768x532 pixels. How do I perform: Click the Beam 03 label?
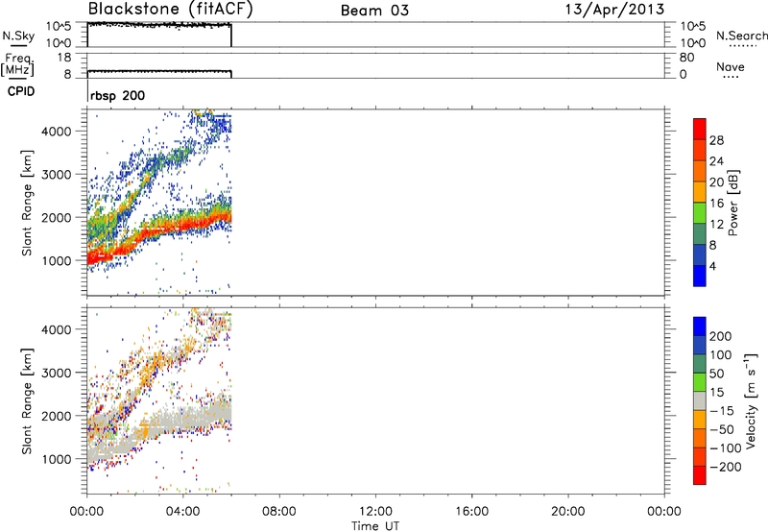click(x=374, y=11)
